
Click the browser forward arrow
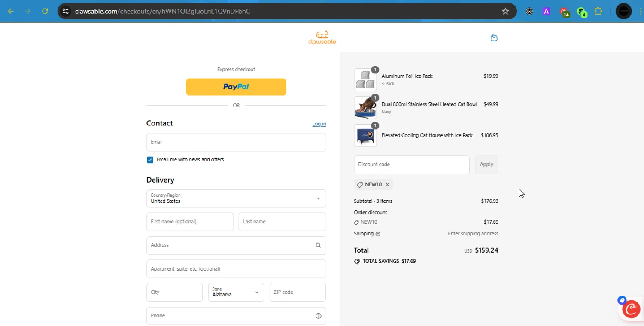(28, 11)
